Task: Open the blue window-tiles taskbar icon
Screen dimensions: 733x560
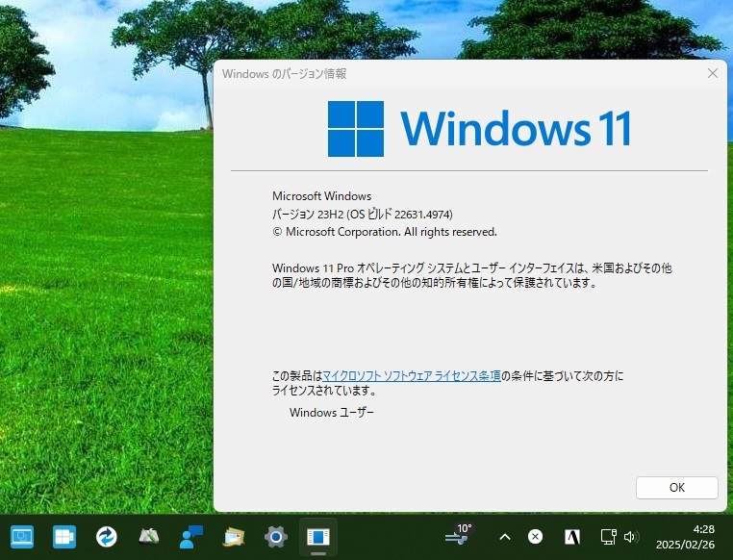Action: point(64,537)
